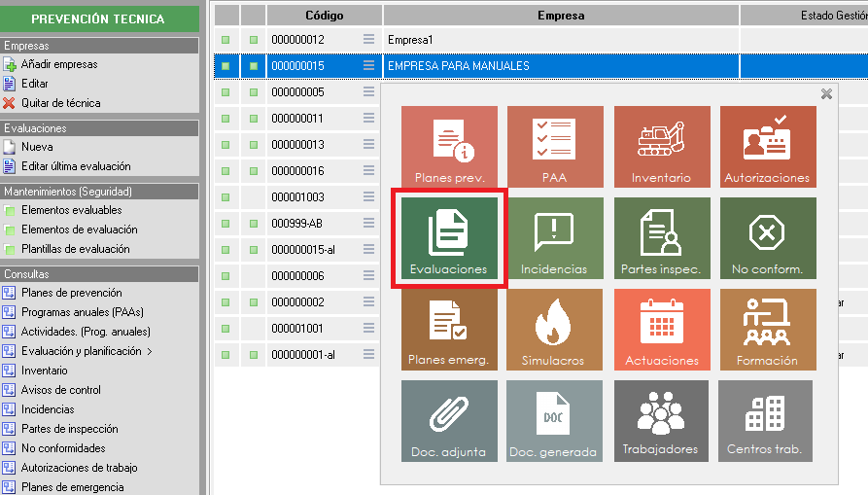This screenshot has width=868, height=495.
Task: Open the PAA checklist tile
Action: coord(554,147)
